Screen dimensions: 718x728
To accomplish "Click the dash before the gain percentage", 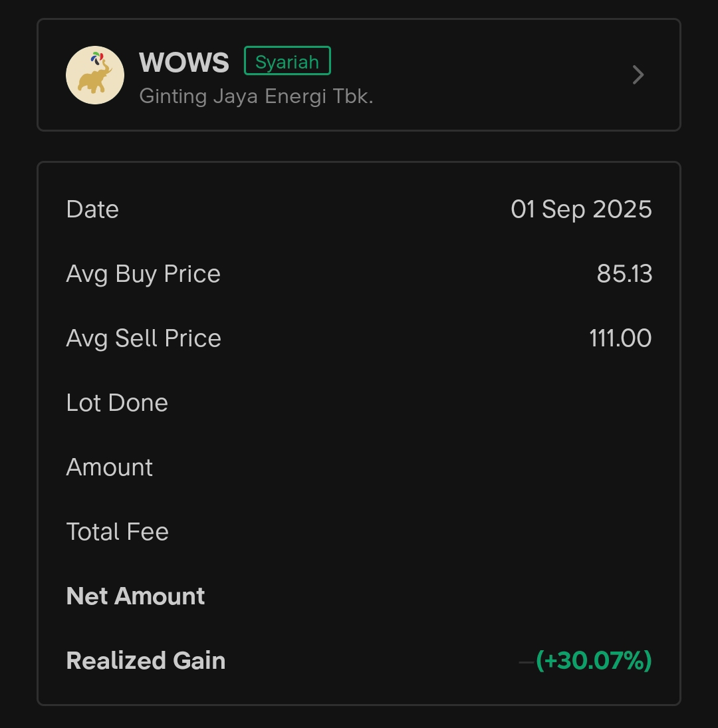I will (526, 662).
